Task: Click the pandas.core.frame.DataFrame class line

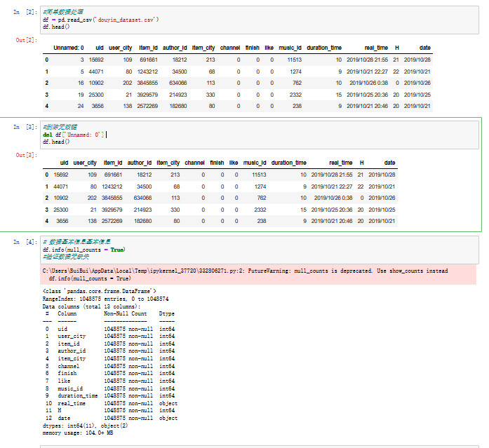Action: point(100,291)
